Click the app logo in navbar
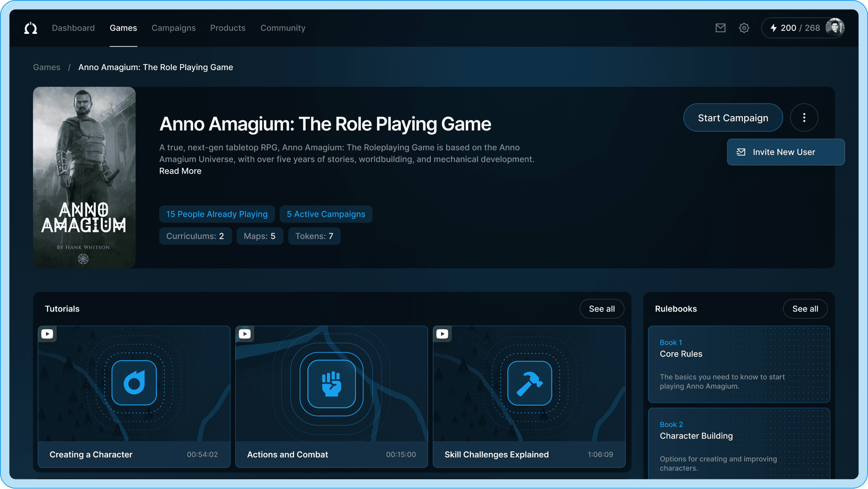Image resolution: width=868 pixels, height=489 pixels. point(31,28)
